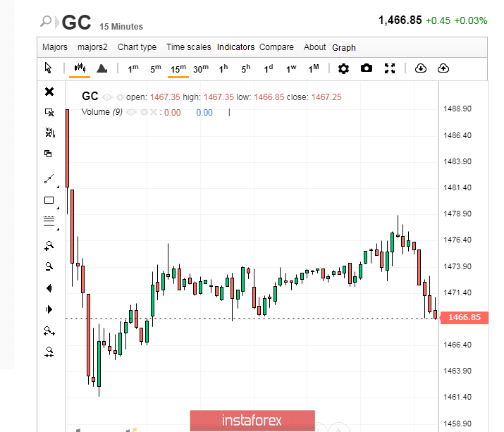Select the horizontal levels lines tool
This screenshot has height=432, width=504.
point(49,221)
